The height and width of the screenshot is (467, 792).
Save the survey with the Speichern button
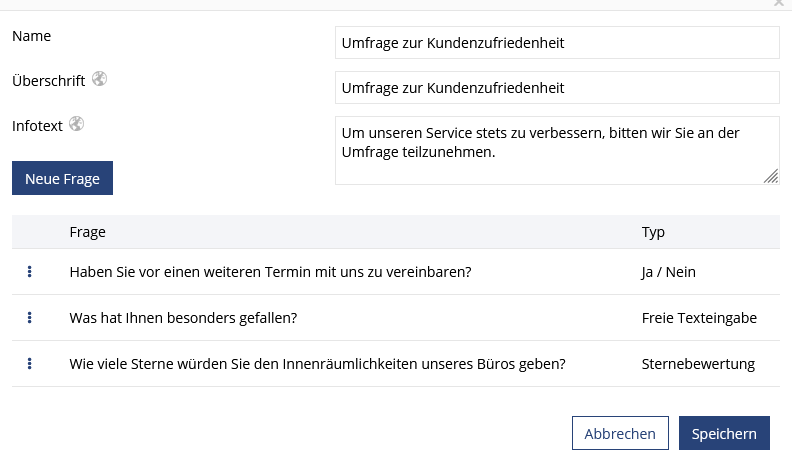(x=724, y=433)
